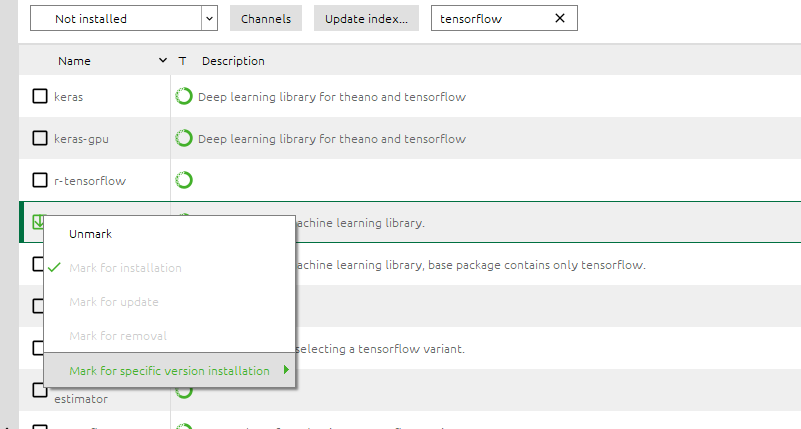Select the r-tensorflow package name text
This screenshot has height=429, width=801.
[90, 181]
